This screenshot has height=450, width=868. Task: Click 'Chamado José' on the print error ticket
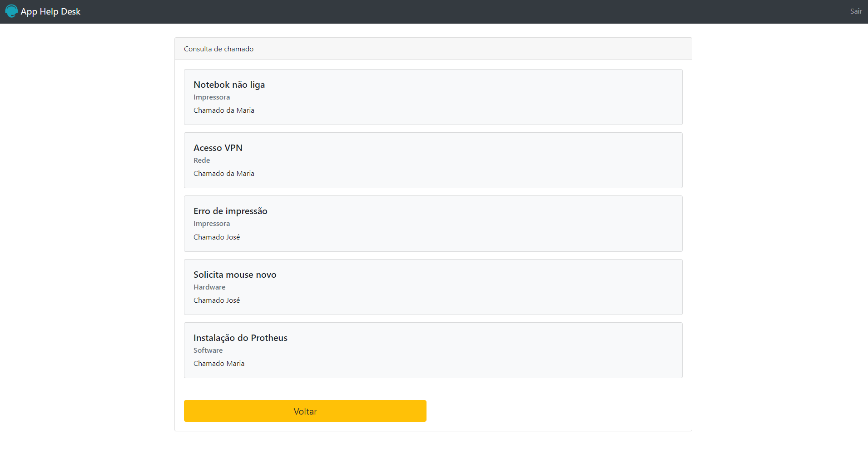coord(217,237)
